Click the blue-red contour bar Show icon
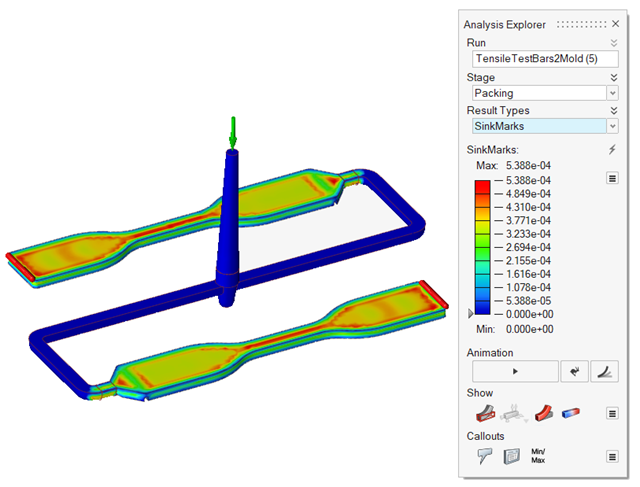Image resolution: width=640 pixels, height=487 pixels. point(571,412)
